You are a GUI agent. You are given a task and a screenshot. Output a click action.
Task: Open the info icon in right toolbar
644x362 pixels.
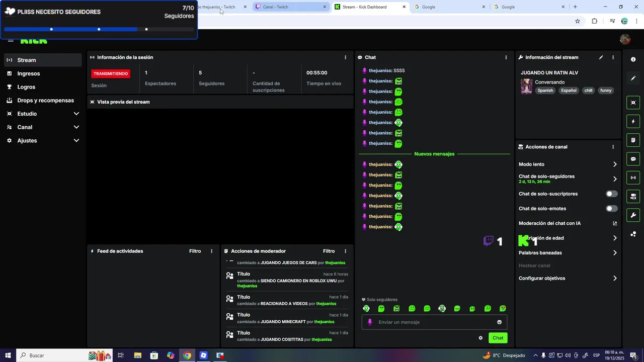(x=633, y=59)
